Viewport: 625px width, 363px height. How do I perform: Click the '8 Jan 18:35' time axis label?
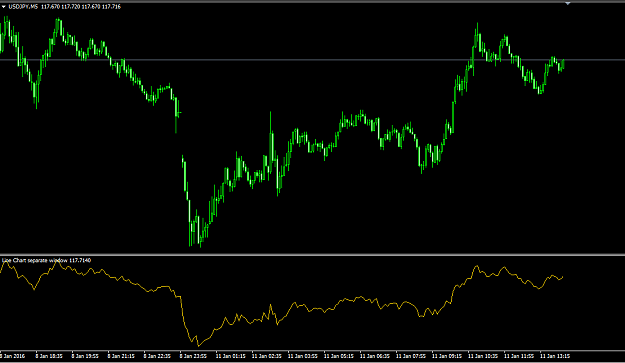click(x=49, y=356)
